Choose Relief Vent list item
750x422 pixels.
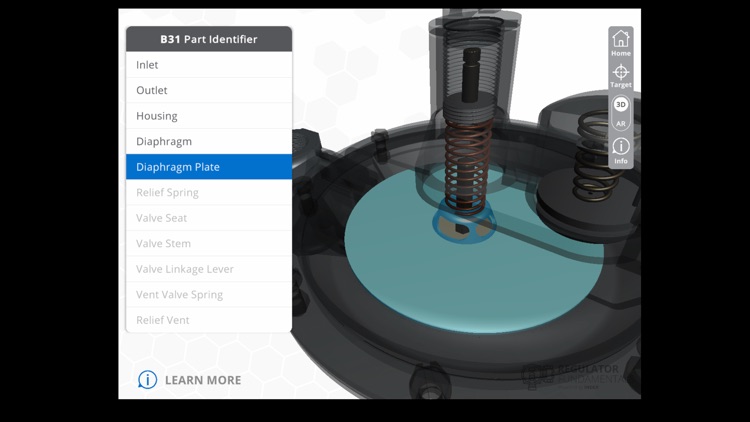click(x=209, y=320)
